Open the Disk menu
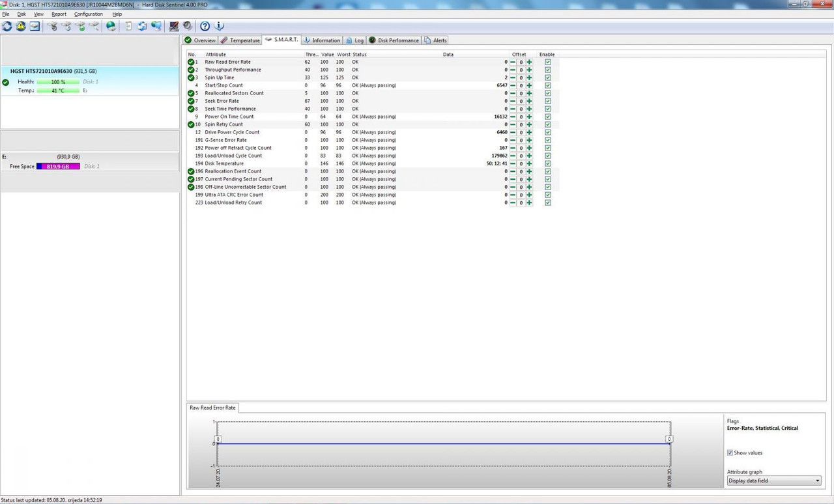This screenshot has height=504, width=834. 22,14
